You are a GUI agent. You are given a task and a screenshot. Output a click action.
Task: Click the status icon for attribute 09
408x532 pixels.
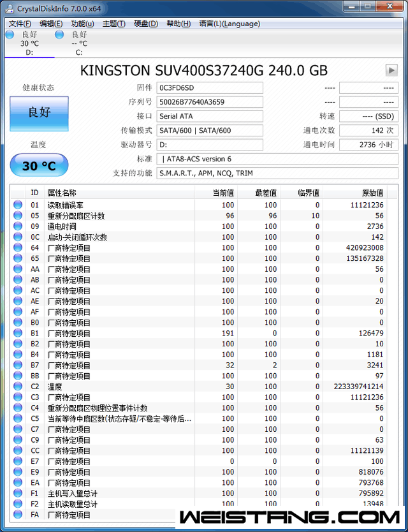click(18, 226)
